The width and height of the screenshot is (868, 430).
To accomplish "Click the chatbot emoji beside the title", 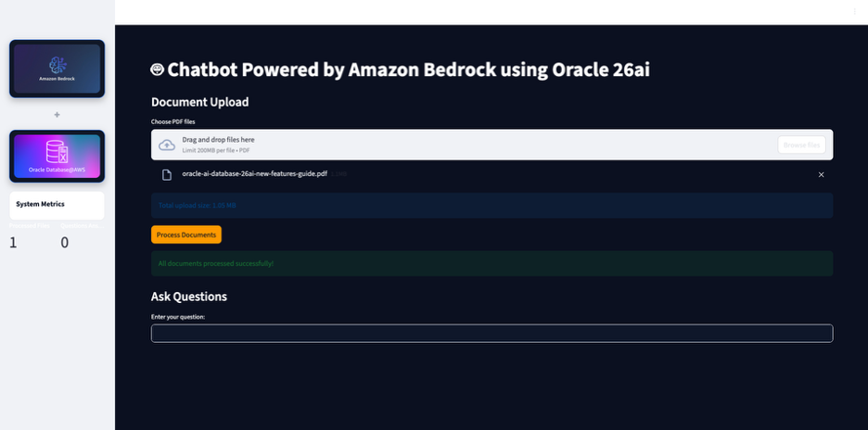I will pyautogui.click(x=158, y=70).
